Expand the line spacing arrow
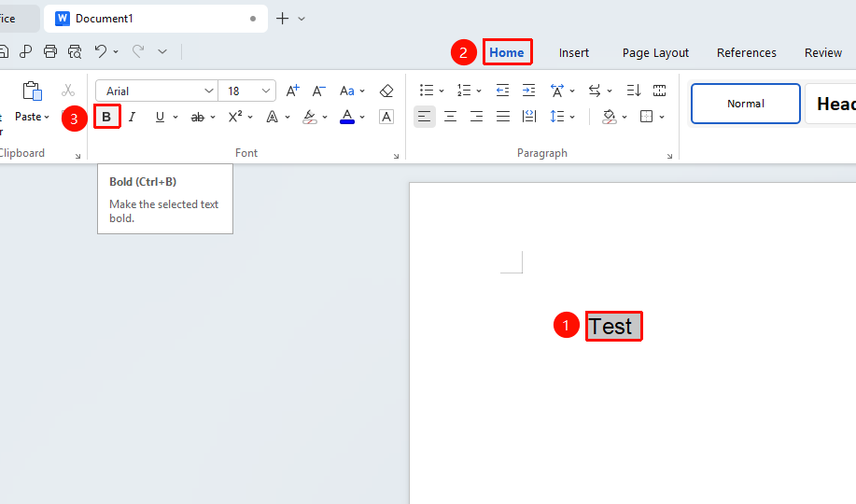The height and width of the screenshot is (504, 856). (x=572, y=117)
